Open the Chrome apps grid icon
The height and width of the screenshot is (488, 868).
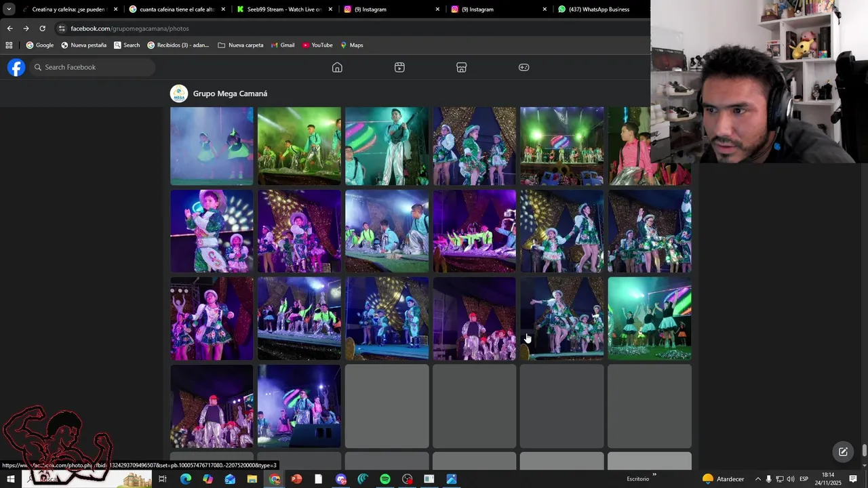click(x=9, y=45)
